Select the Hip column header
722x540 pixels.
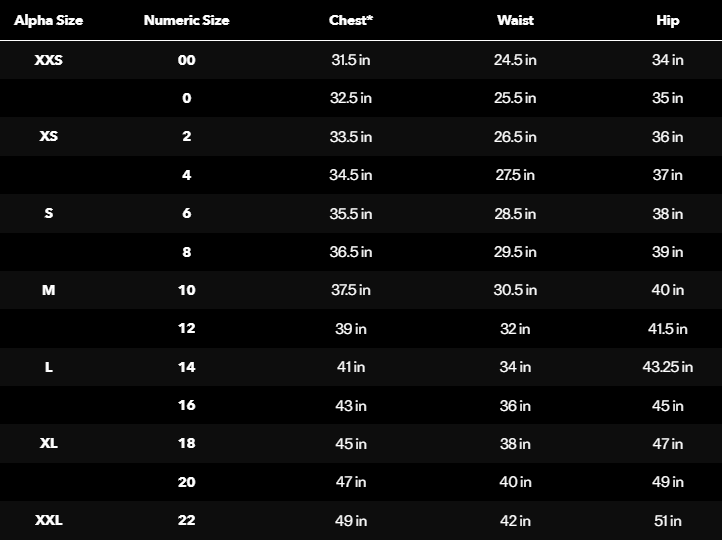pyautogui.click(x=667, y=20)
